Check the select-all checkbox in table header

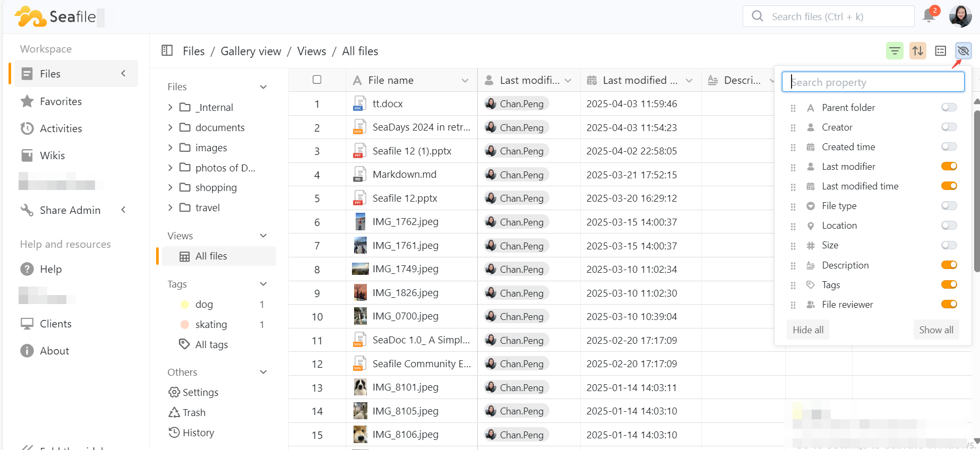pyautogui.click(x=317, y=80)
